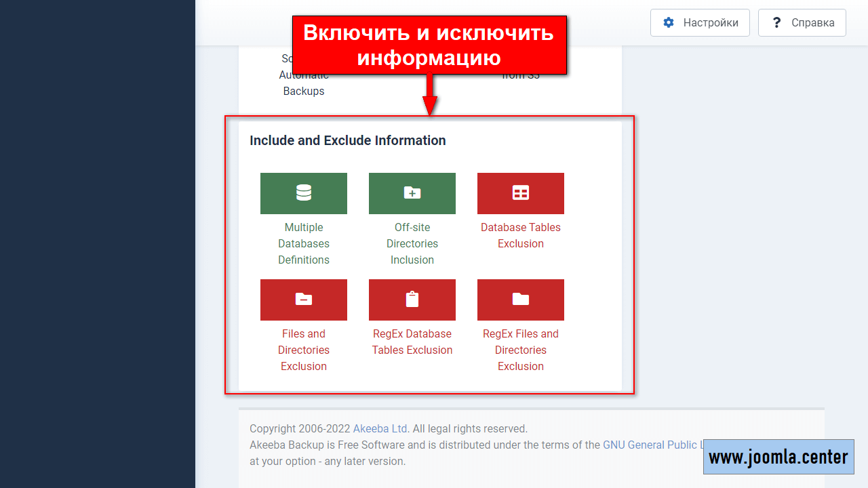Click the table grid icon tile
Viewport: 868px width, 488px height.
click(x=521, y=193)
